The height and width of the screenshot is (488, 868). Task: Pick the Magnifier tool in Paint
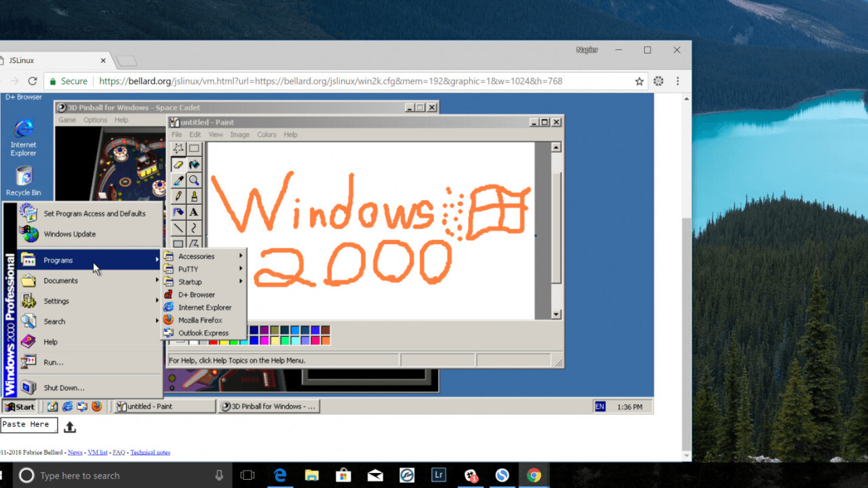tap(194, 180)
